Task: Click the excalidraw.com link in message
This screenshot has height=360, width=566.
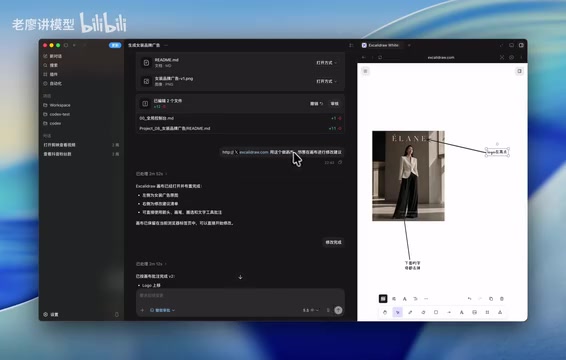Action: (x=254, y=152)
